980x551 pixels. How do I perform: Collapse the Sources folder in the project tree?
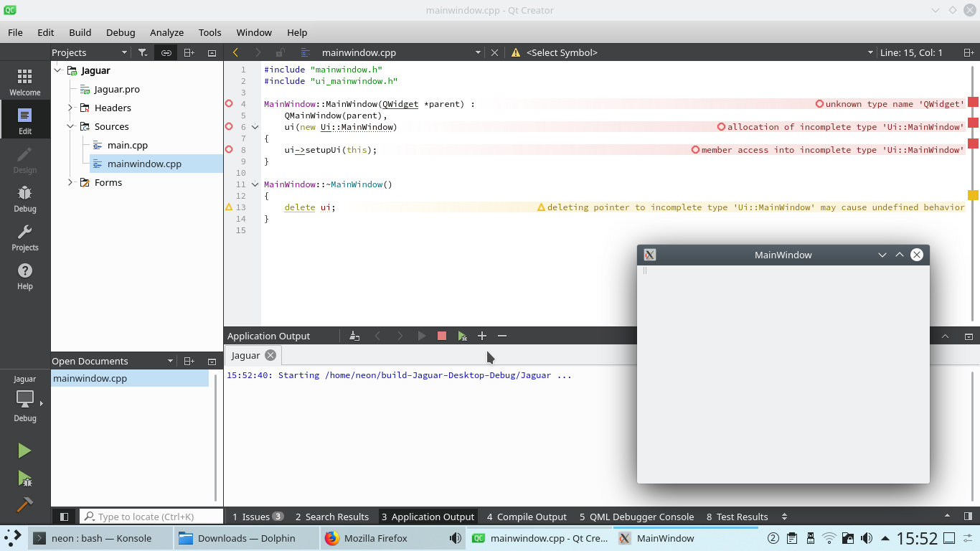pyautogui.click(x=70, y=126)
